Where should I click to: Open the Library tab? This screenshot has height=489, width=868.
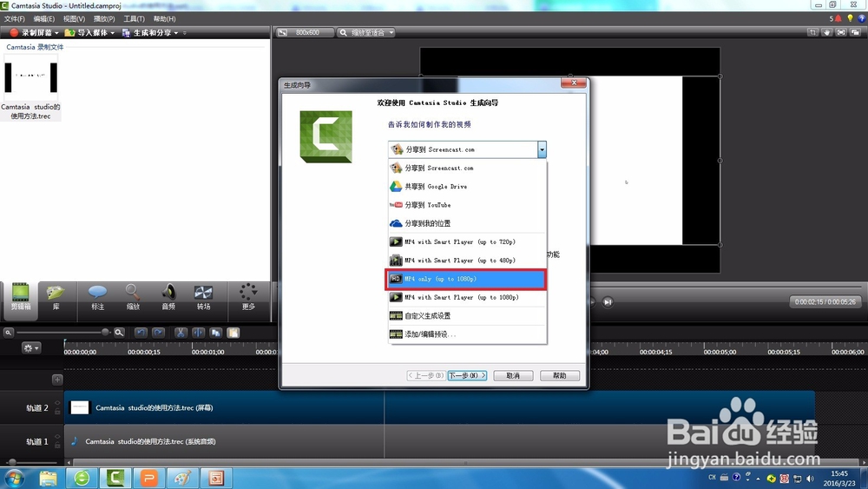(56, 296)
